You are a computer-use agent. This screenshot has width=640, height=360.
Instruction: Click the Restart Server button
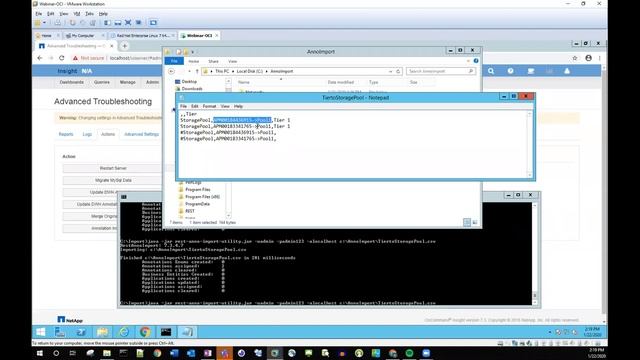tap(113, 168)
